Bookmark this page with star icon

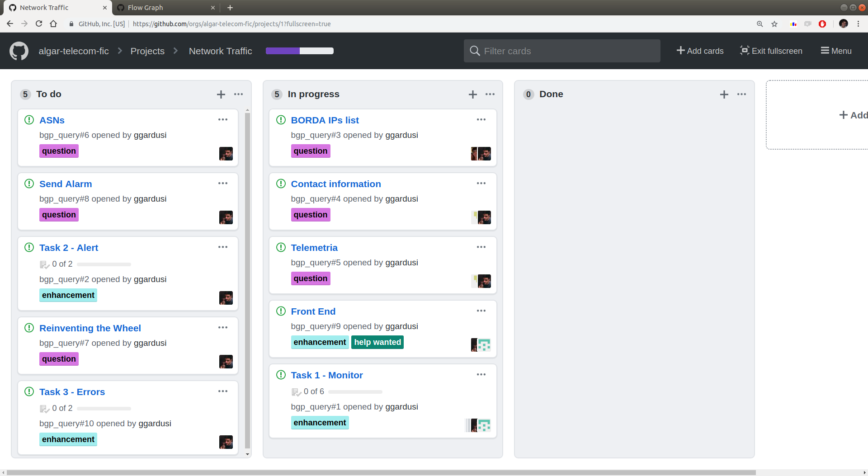click(774, 24)
